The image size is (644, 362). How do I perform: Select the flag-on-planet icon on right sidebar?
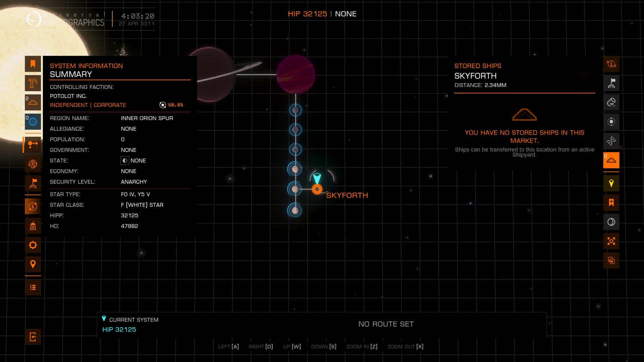[611, 83]
